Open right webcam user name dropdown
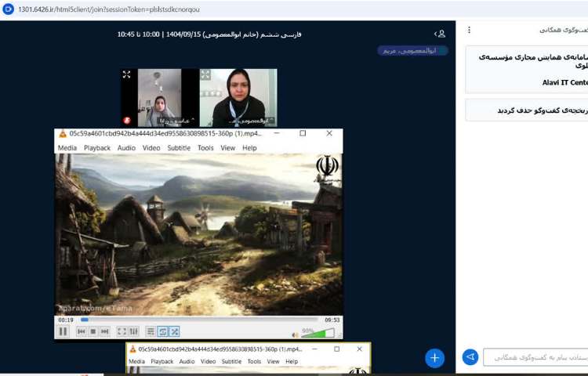The height and width of the screenshot is (376, 588). coord(252,121)
